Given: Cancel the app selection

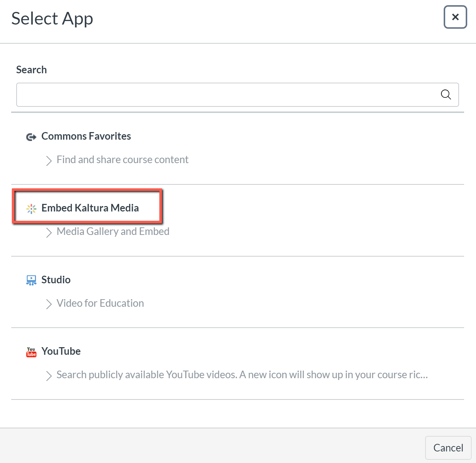Looking at the screenshot, I should coord(448,448).
